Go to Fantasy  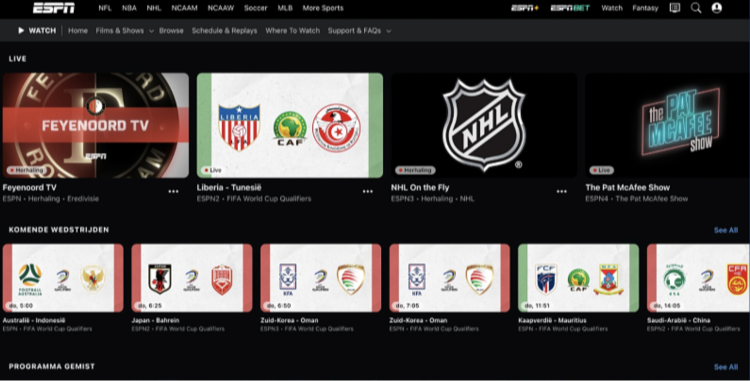645,8
